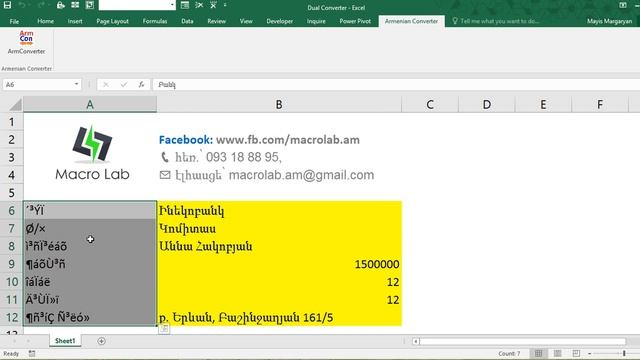Screen dimensions: 640x360
Task: Select column E header
Action: pyautogui.click(x=543, y=104)
